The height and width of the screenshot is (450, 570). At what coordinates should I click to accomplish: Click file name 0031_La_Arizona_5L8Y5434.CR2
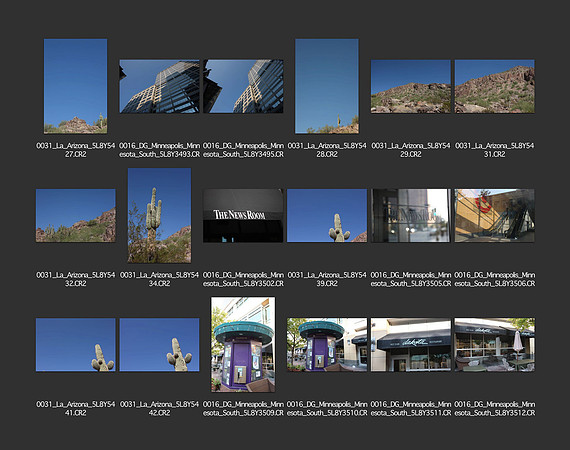(x=160, y=279)
